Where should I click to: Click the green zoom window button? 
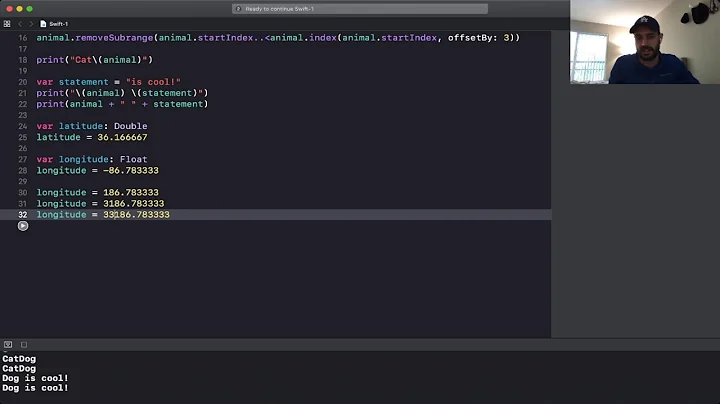[29, 9]
